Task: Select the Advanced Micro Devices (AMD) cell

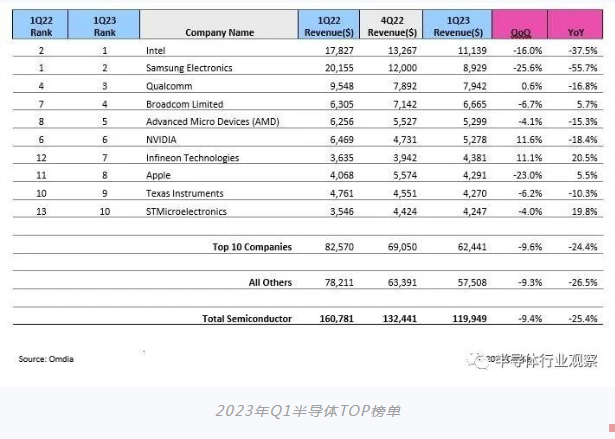Action: pyautogui.click(x=213, y=122)
